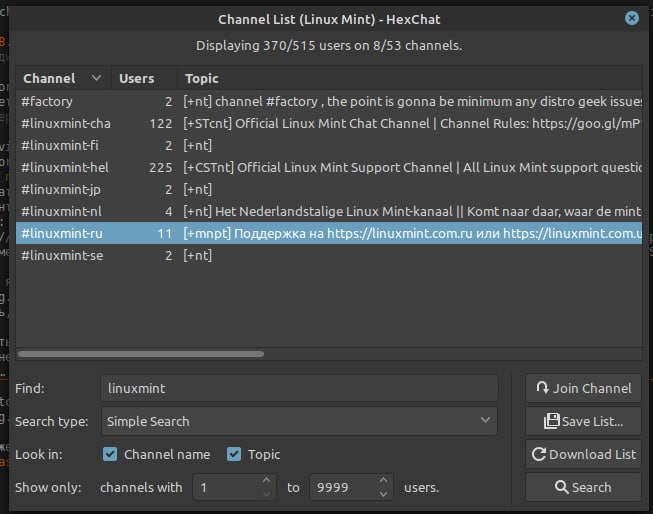
Task: Click the #factory channel topic text
Action: point(412,101)
